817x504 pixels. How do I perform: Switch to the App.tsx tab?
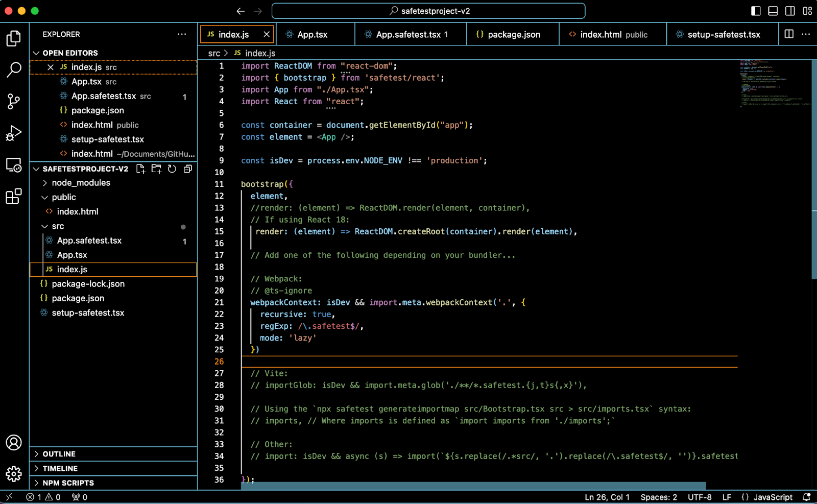315,34
